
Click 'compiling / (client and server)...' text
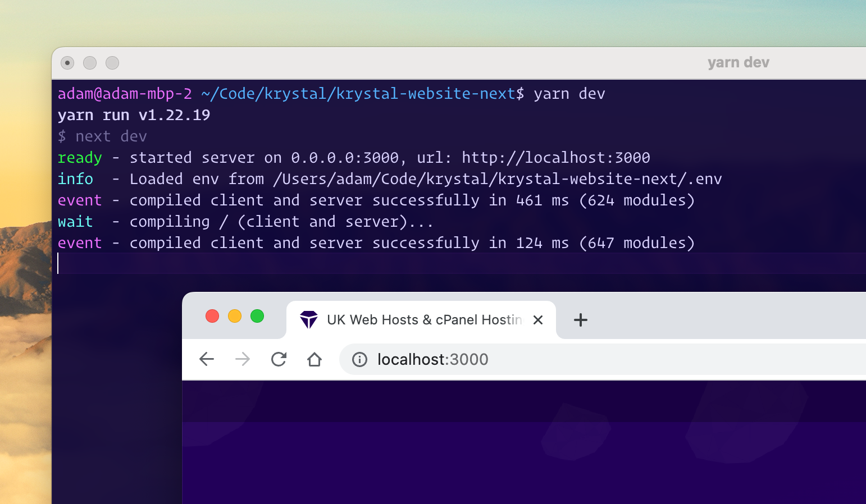pos(281,222)
